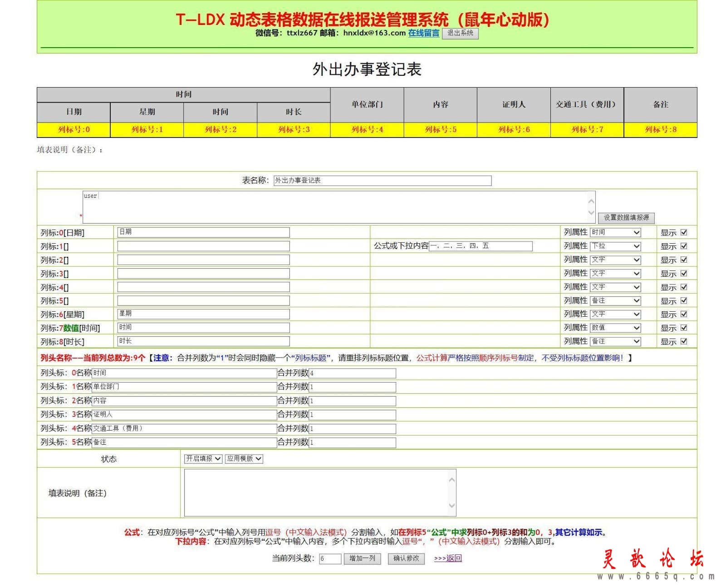Click 列头标 1 名称 field containing 单位部门

click(x=184, y=387)
